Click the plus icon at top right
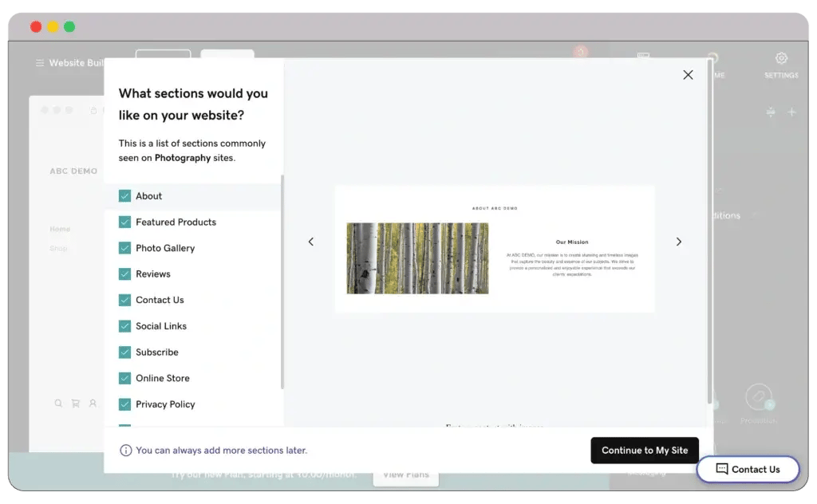817x504 pixels. [x=792, y=112]
